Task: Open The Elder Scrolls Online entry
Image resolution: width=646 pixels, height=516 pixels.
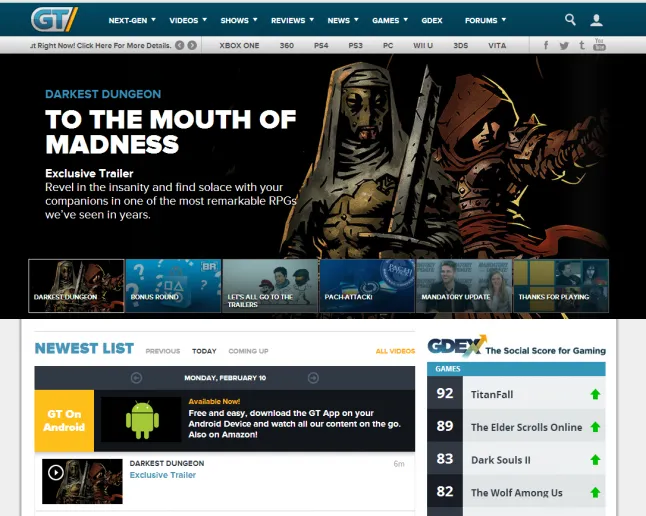Action: tap(527, 427)
